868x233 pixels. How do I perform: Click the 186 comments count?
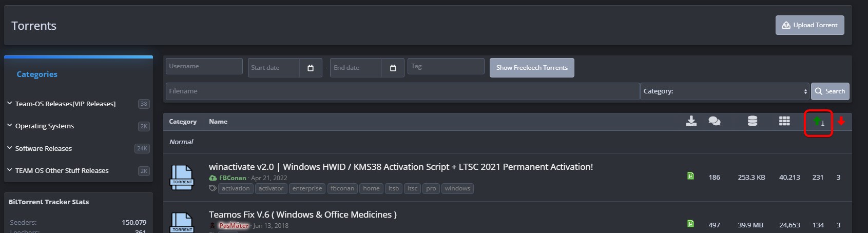coord(714,177)
